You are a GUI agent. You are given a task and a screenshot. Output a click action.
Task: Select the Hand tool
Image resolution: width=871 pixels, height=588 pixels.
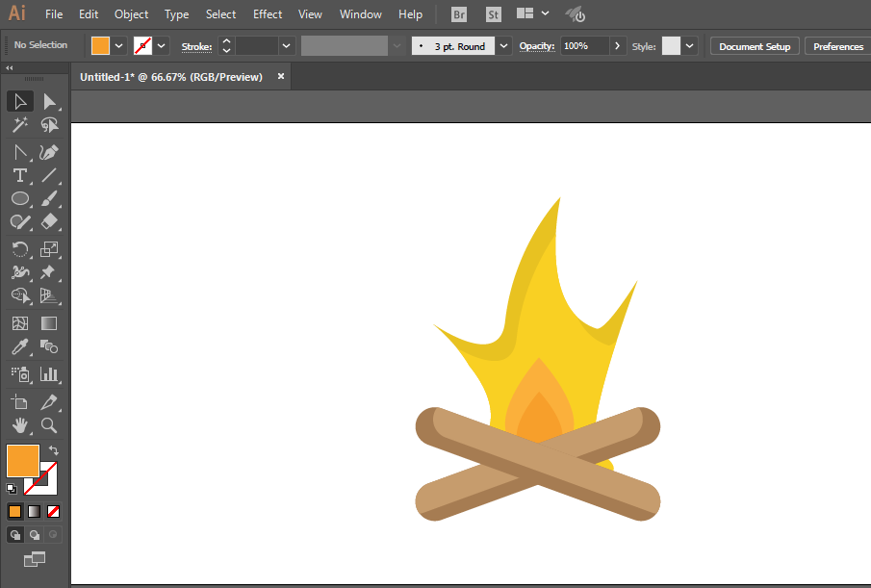pos(20,426)
